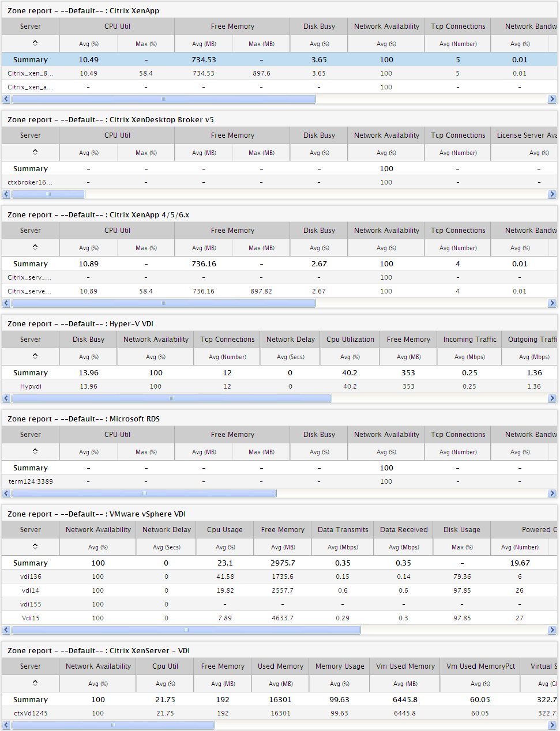Image resolution: width=560 pixels, height=731 pixels.
Task: Click left scroll arrow under table listing Citrix_xen_8
Action: (7, 99)
